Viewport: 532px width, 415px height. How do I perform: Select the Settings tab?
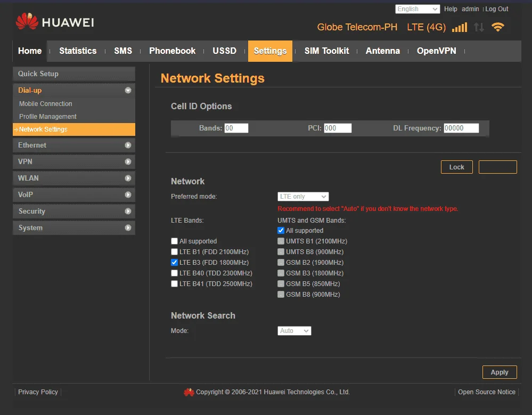click(x=270, y=51)
